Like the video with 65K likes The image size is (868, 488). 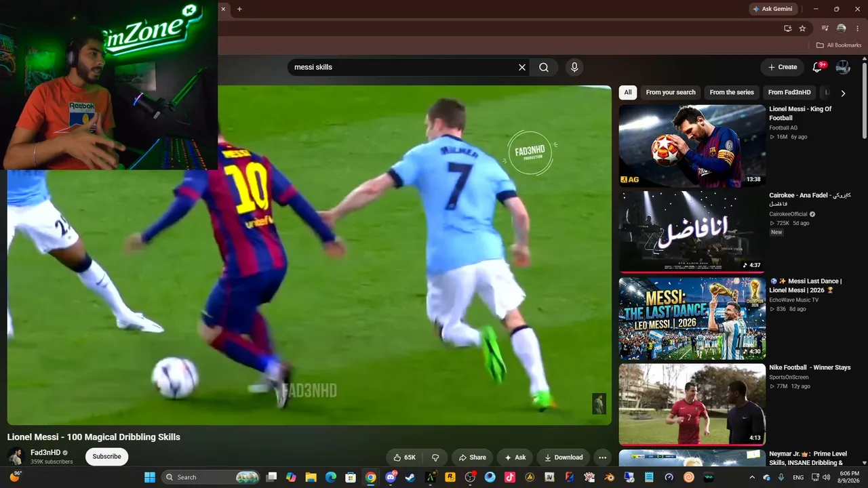[x=404, y=457]
